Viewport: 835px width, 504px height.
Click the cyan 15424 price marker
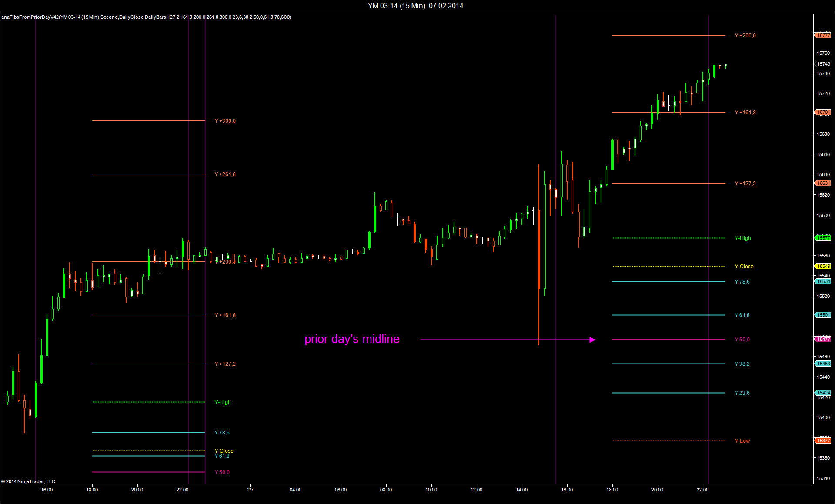point(823,393)
